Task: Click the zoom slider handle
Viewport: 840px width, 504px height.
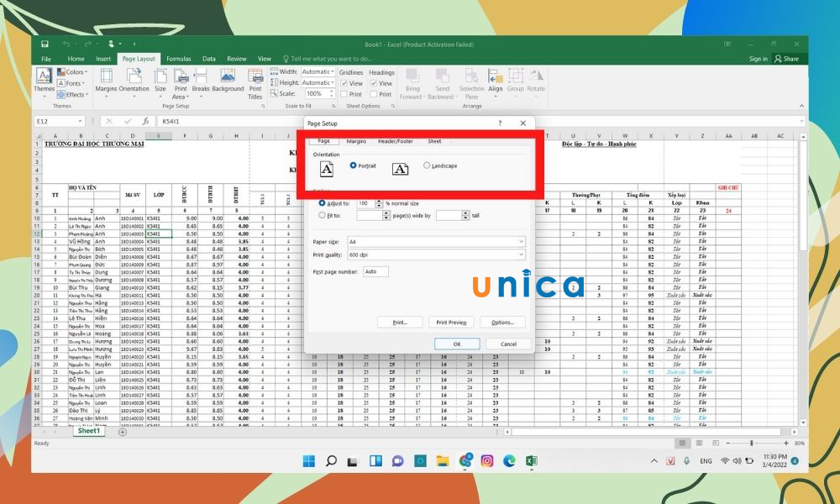Action: coord(752,443)
